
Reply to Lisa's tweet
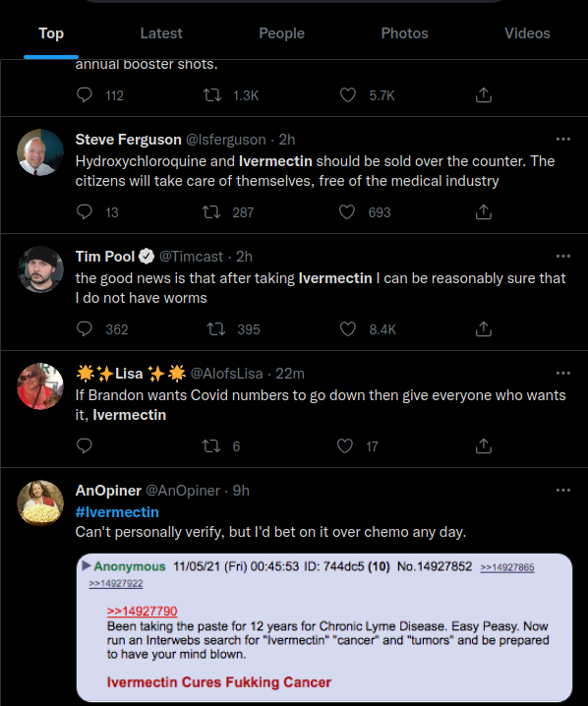coord(85,445)
